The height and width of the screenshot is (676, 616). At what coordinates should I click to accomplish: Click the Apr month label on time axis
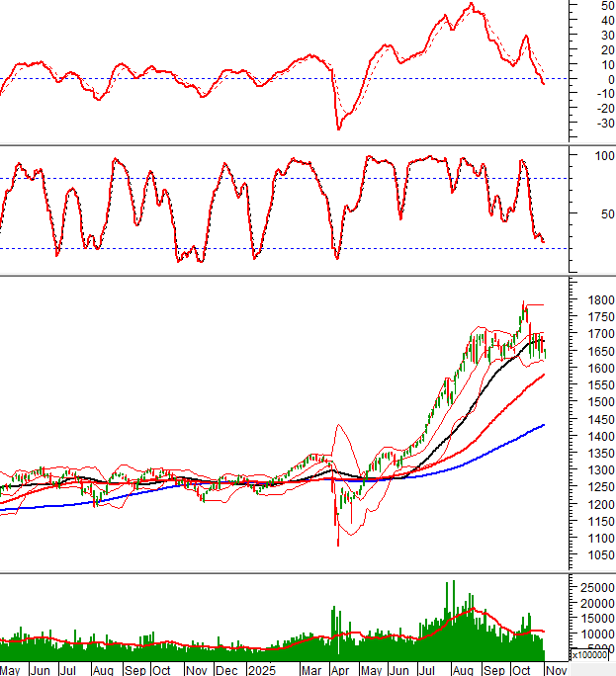pyautogui.click(x=339, y=669)
